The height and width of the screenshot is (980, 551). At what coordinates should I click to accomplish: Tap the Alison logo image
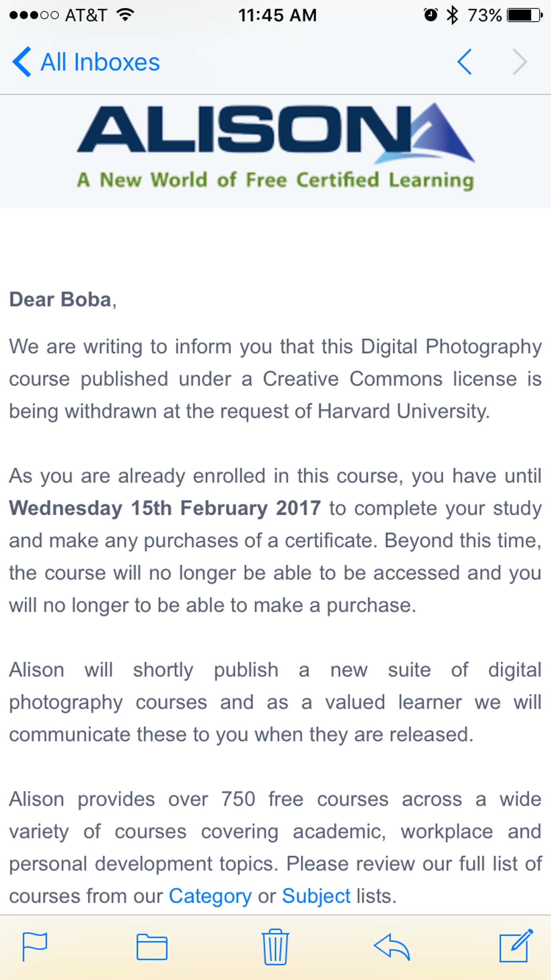(275, 133)
